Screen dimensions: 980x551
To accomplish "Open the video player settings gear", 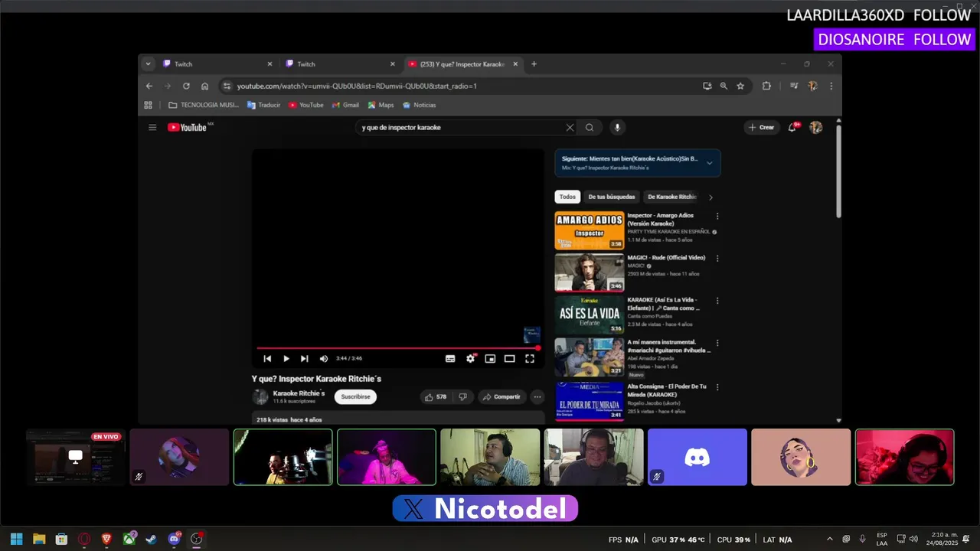I will click(470, 358).
